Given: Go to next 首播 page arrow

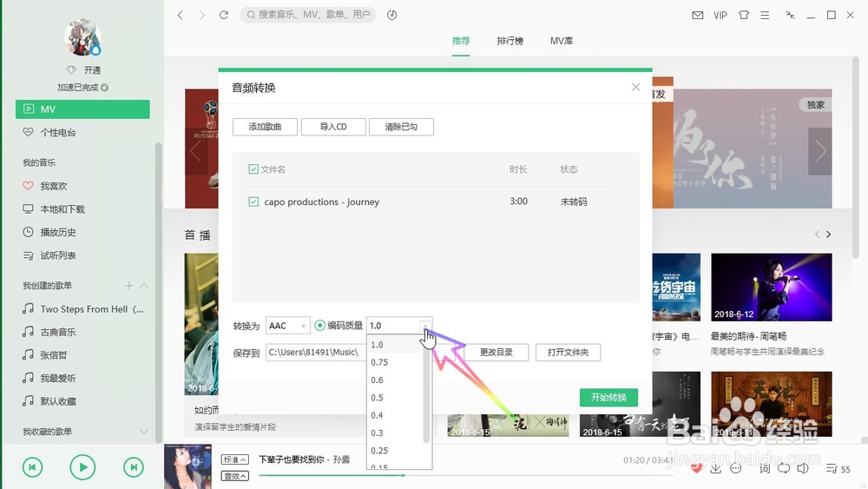Looking at the screenshot, I should coord(829,235).
